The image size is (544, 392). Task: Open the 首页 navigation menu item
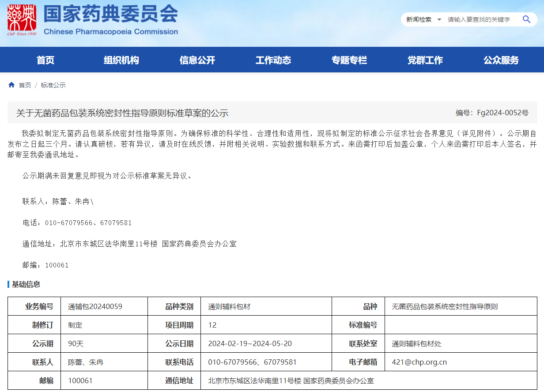pyautogui.click(x=45, y=60)
